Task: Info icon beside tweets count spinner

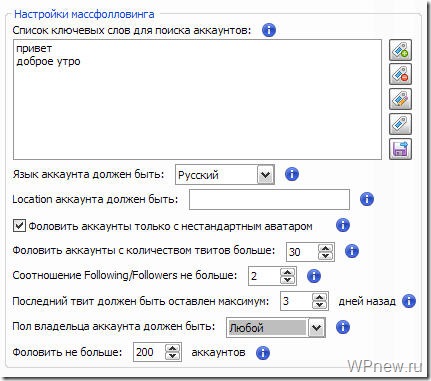Action: (352, 251)
